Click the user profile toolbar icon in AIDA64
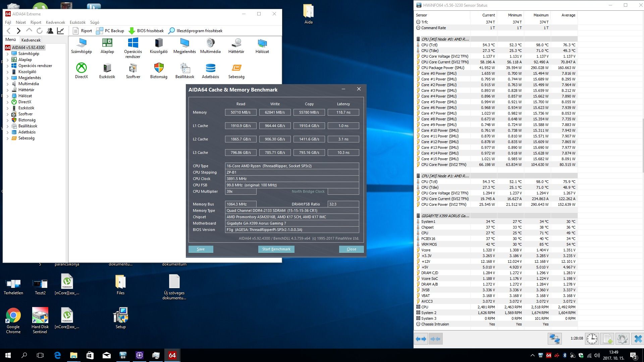 click(50, 31)
